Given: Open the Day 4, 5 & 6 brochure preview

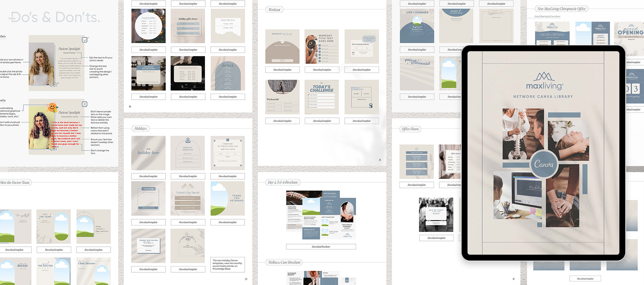Looking at the screenshot, I should (321, 215).
